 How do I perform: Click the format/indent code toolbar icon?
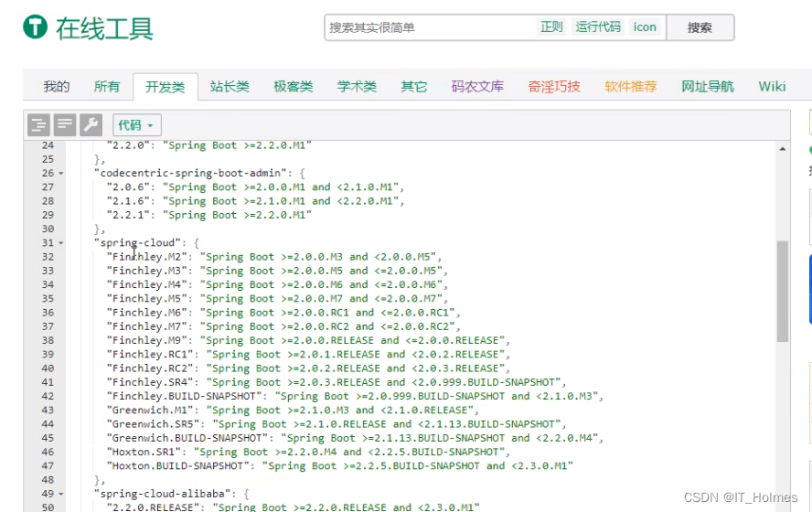38,124
